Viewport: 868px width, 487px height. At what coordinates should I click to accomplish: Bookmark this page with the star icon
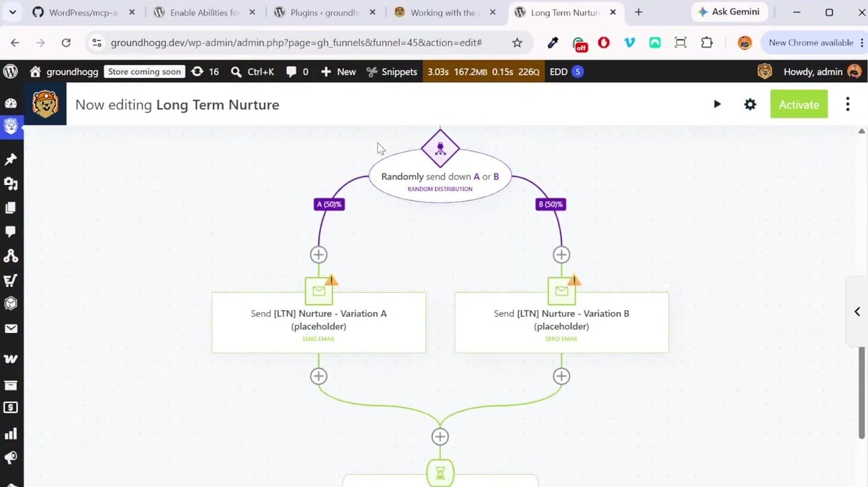coord(517,42)
